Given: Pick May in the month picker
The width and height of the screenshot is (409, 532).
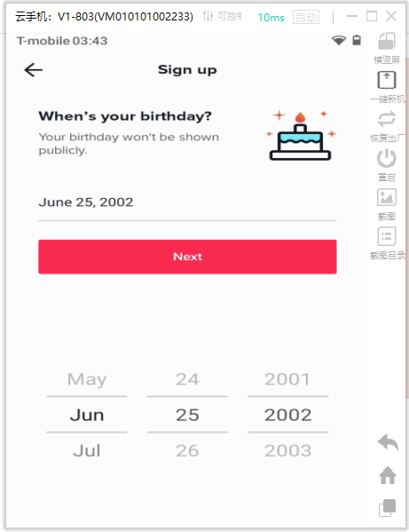Looking at the screenshot, I should pos(87,379).
